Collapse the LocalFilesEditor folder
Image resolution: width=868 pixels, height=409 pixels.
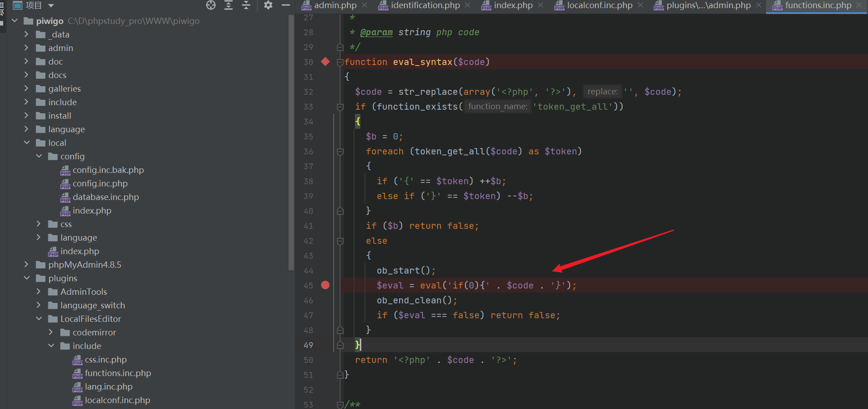(x=39, y=319)
